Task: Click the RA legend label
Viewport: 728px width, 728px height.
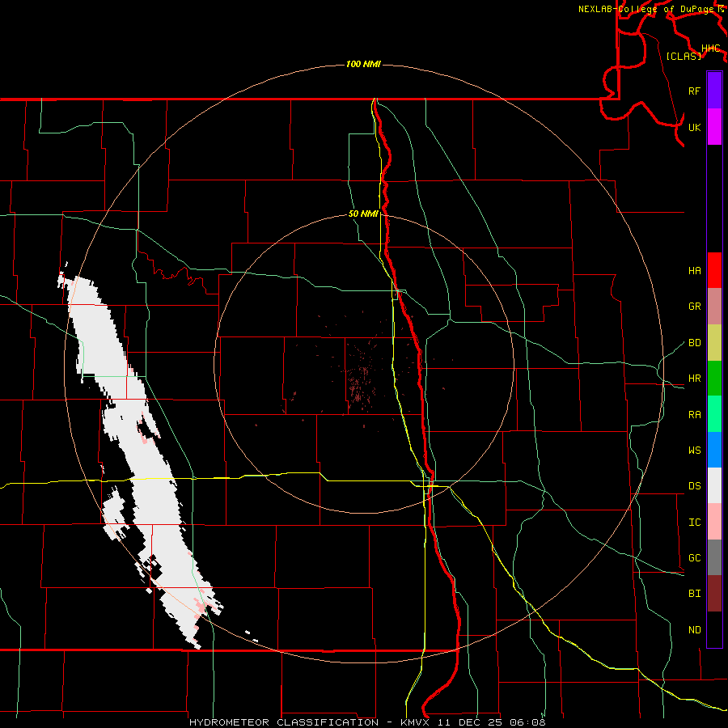Action: (694, 415)
